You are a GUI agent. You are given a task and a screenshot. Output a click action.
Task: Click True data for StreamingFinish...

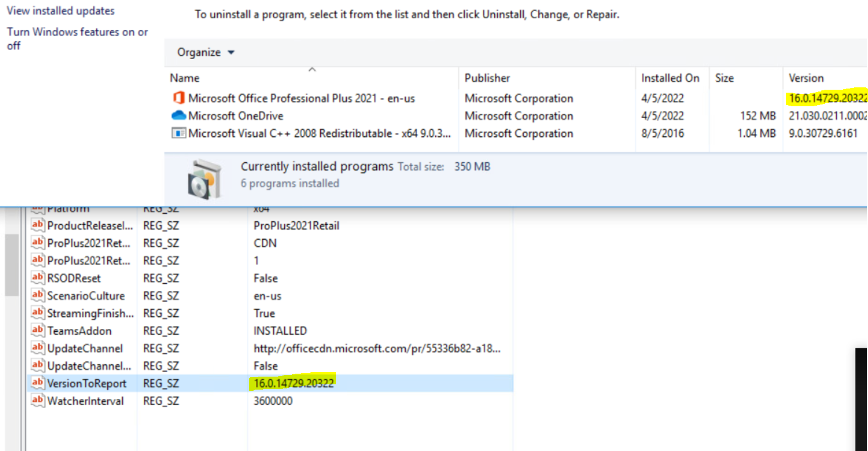(264, 313)
